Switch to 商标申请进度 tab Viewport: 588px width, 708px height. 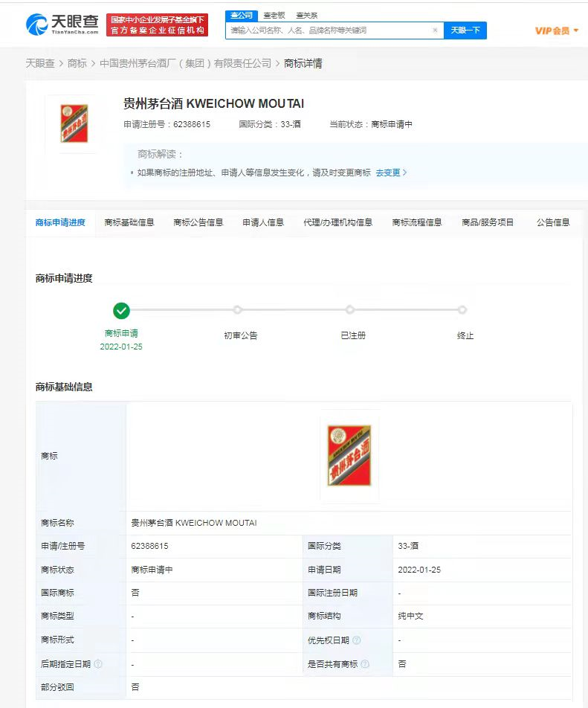point(60,222)
